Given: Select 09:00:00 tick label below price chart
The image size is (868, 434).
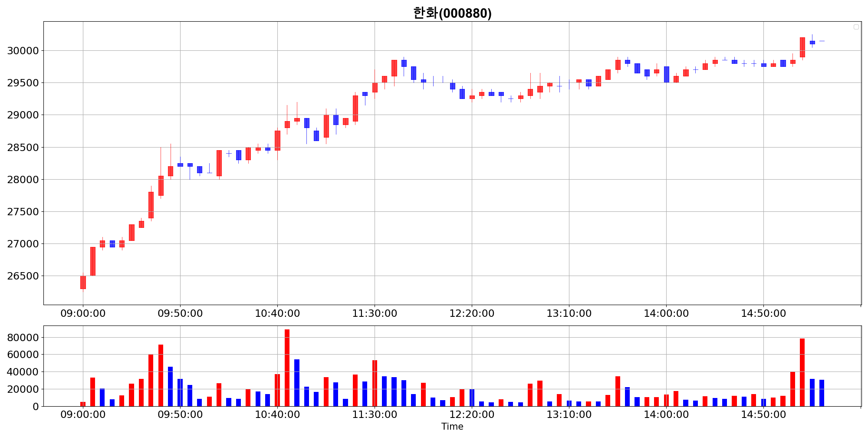Looking at the screenshot, I should 83,313.
